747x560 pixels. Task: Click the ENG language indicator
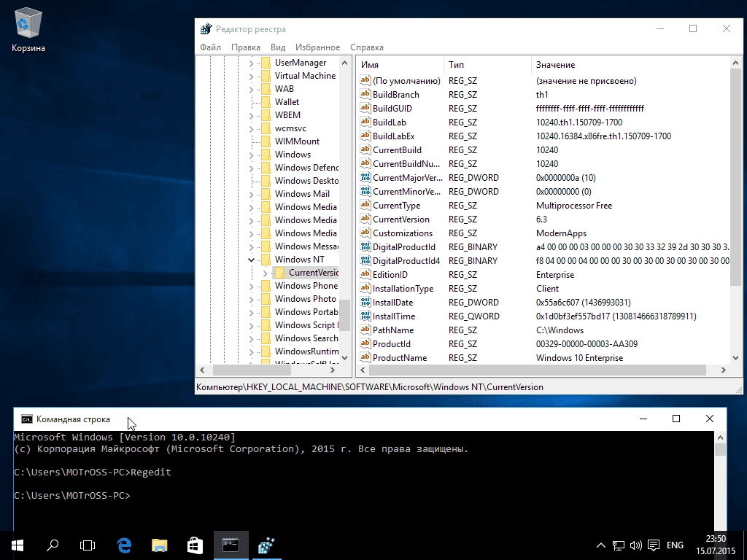tap(675, 545)
